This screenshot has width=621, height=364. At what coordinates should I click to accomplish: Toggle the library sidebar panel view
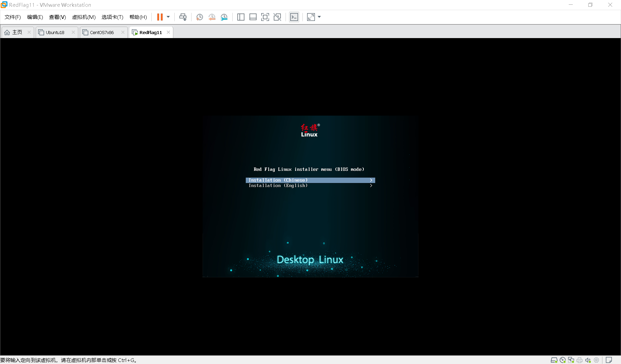[241, 17]
